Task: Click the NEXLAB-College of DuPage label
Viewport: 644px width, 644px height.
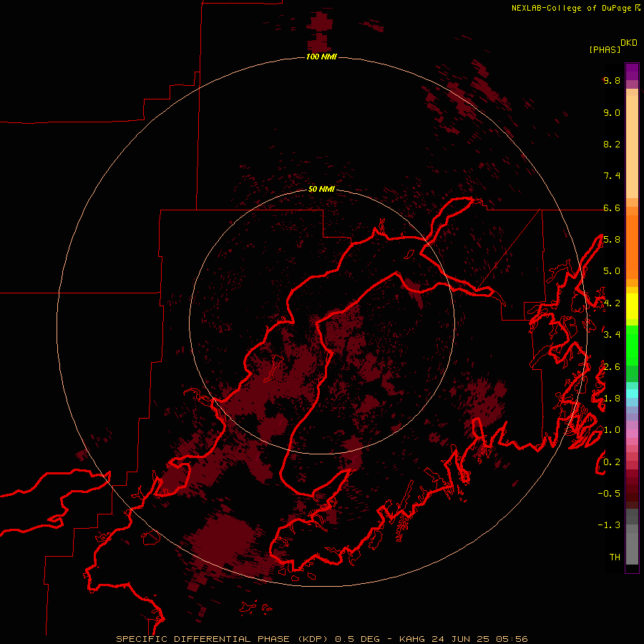Action: [575, 8]
